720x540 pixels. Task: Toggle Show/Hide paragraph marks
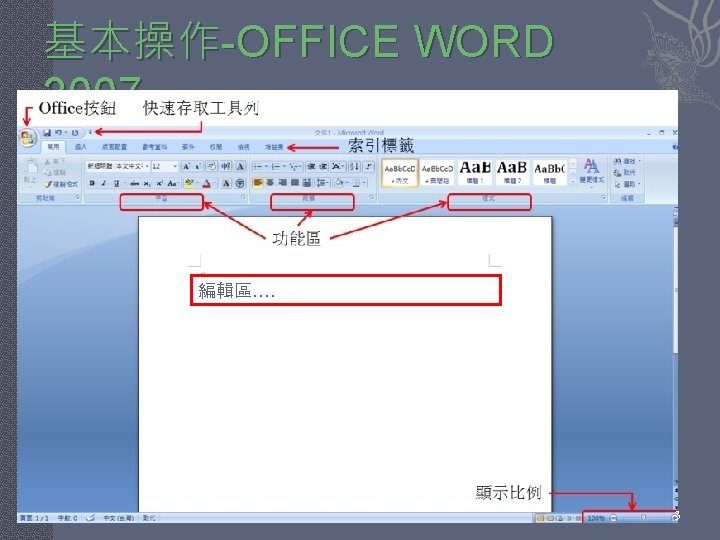pyautogui.click(x=368, y=166)
